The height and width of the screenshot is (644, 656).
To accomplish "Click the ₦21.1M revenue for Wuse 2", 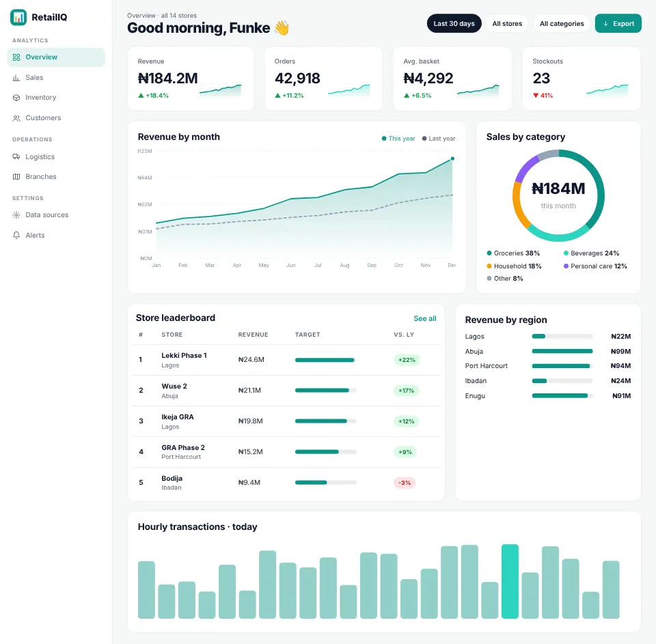I will (x=249, y=391).
